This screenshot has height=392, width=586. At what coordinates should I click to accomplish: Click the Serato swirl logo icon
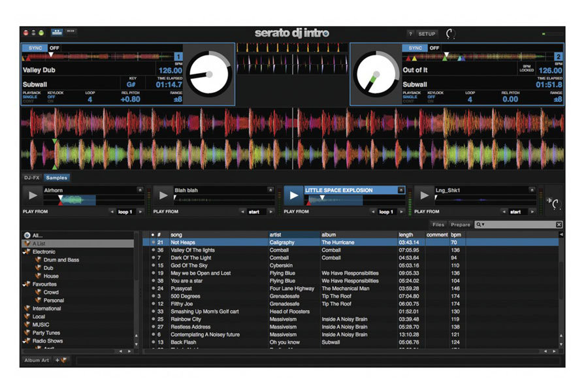tap(449, 33)
